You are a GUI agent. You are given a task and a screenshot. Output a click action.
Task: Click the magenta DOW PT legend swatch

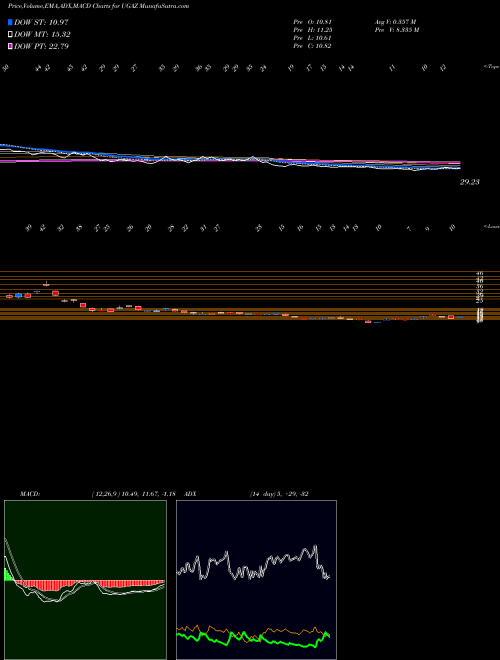coord(11,46)
